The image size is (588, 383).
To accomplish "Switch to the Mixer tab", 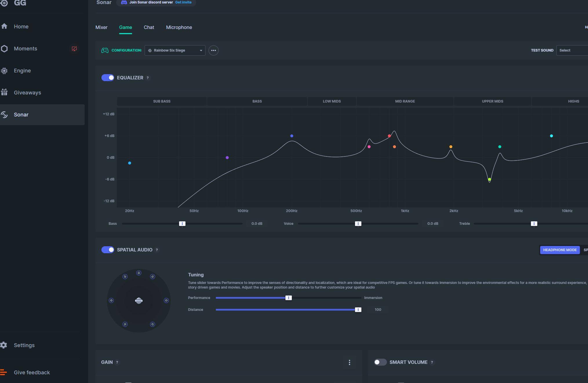I will (x=101, y=27).
